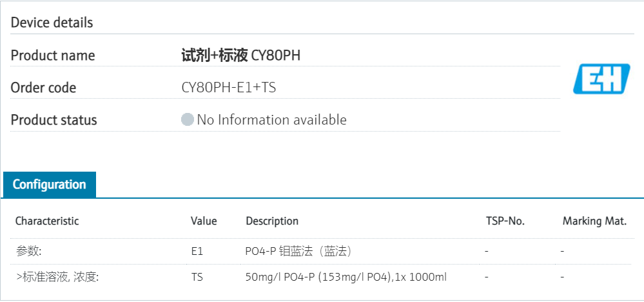Image resolution: width=644 pixels, height=302 pixels.
Task: Select the 参数 characteristic row
Action: click(29, 251)
